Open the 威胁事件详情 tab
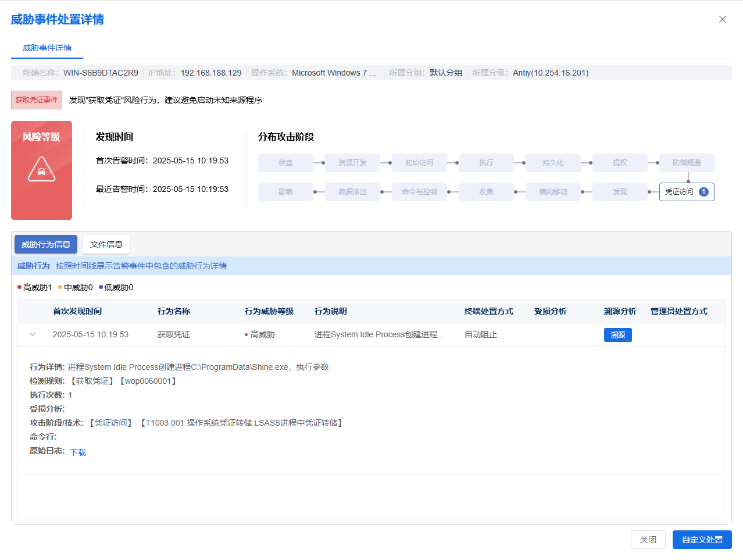Viewport: 743px width, 560px height. pyautogui.click(x=47, y=48)
